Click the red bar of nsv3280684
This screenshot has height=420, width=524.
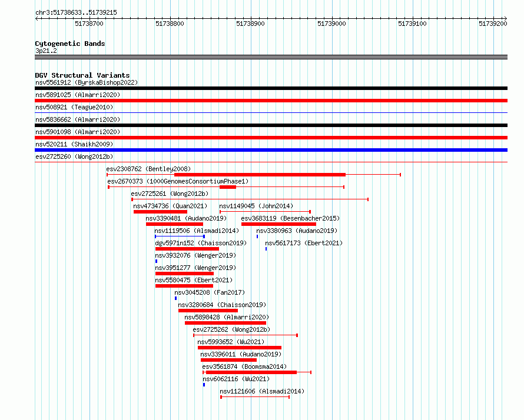pos(208,311)
